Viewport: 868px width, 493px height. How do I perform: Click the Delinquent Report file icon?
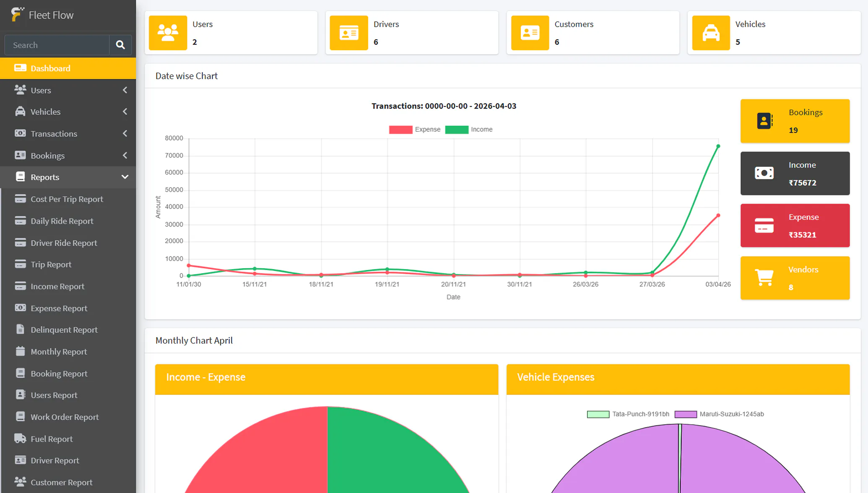(20, 330)
